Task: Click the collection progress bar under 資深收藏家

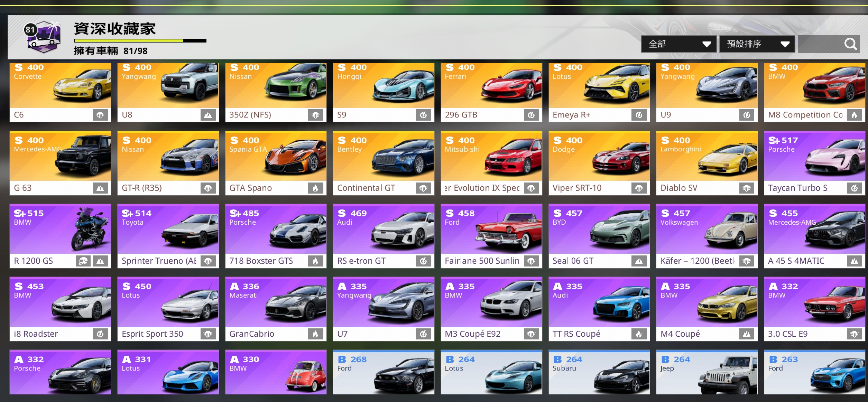Action: coord(140,41)
